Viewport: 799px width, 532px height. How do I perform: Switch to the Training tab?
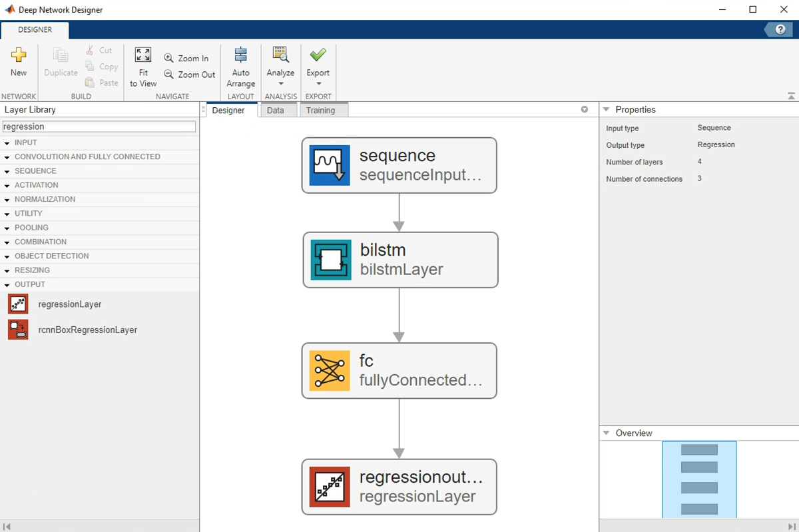pyautogui.click(x=320, y=111)
